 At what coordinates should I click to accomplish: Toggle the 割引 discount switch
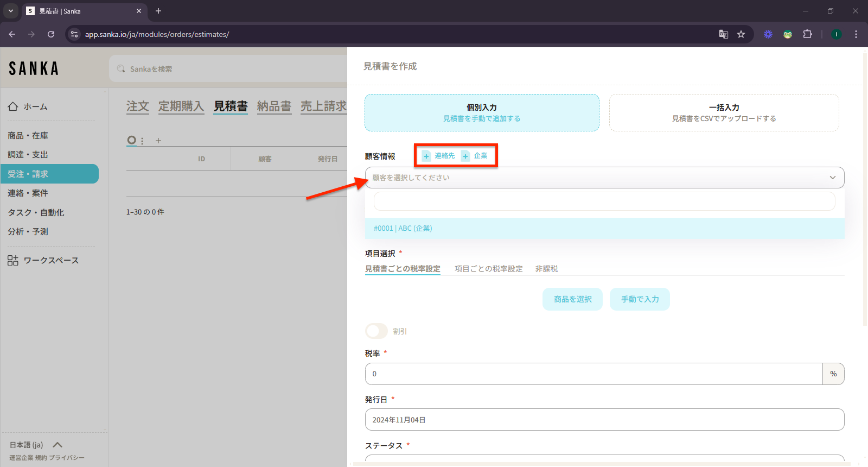[376, 331]
